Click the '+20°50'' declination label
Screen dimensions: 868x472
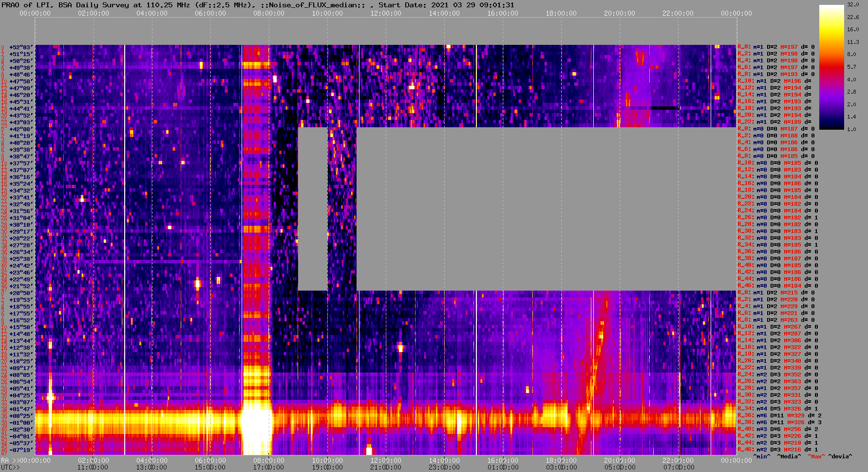coord(21,293)
